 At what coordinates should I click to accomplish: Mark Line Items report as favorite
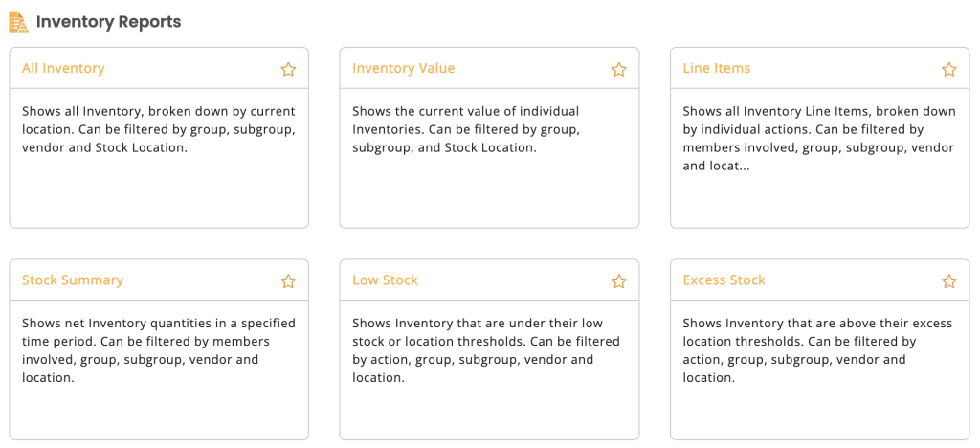948,69
